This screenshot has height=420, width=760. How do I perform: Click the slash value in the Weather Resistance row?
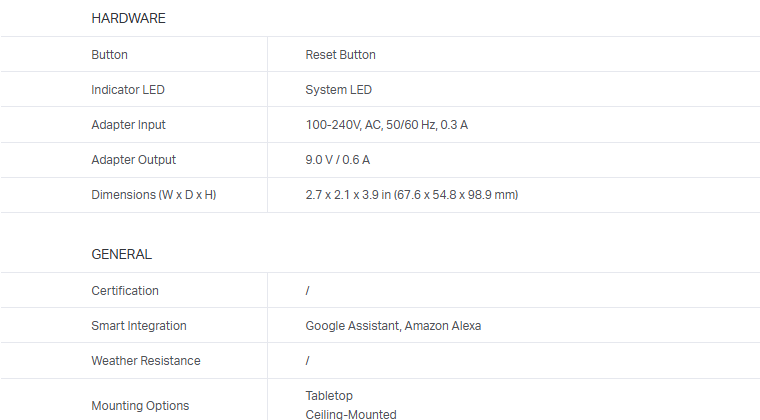click(x=308, y=361)
